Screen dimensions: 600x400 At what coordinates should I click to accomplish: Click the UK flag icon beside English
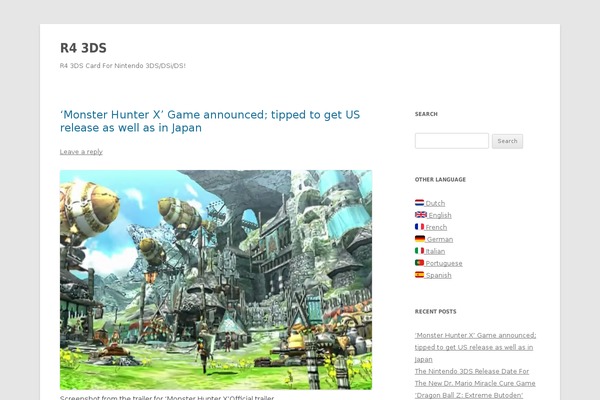click(421, 214)
